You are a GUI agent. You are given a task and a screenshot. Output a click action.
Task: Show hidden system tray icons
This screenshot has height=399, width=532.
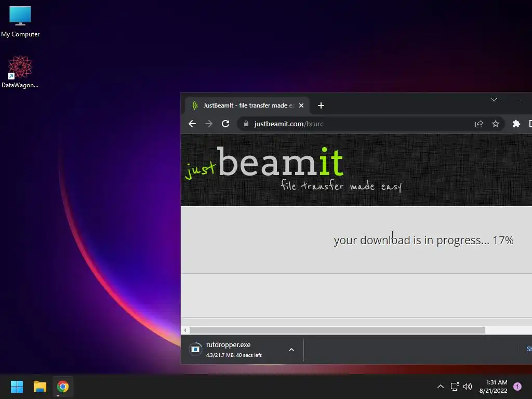click(441, 387)
